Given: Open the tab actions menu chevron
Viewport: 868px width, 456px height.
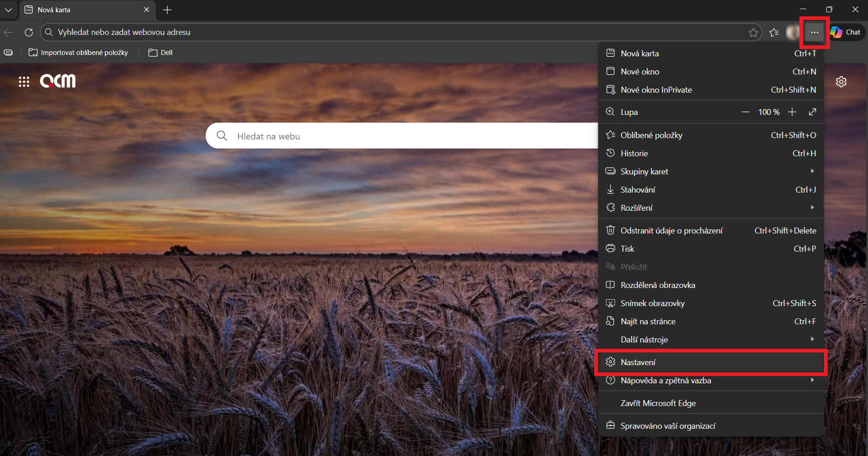Looking at the screenshot, I should coord(8,10).
